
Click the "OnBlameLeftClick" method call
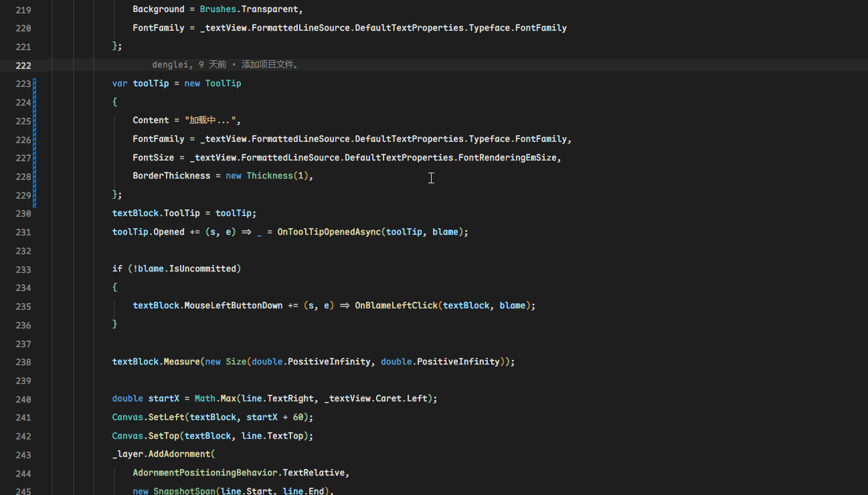[396, 306]
